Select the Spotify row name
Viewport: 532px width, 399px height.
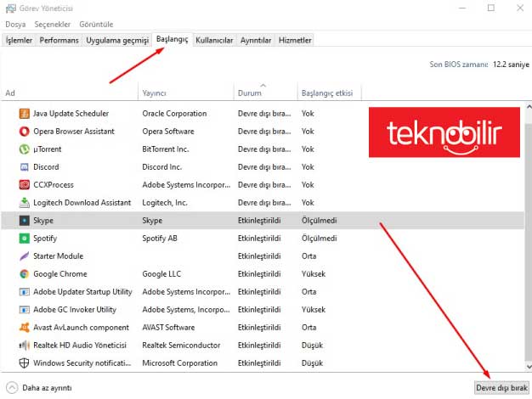click(45, 239)
